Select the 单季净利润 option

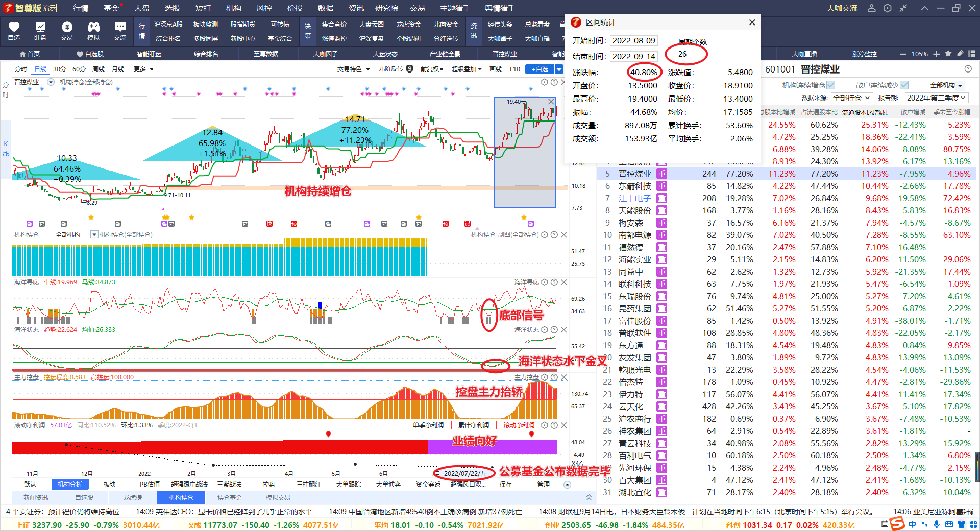(428, 425)
